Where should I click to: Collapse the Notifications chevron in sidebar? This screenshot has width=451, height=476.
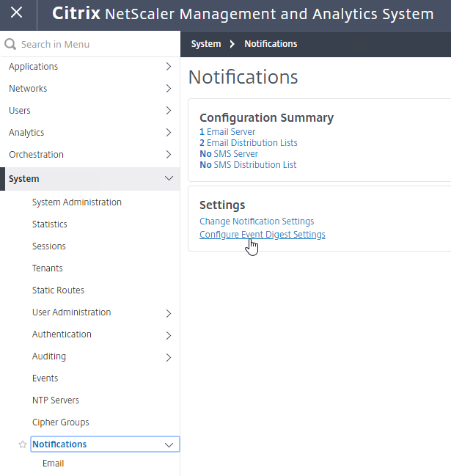coord(169,445)
